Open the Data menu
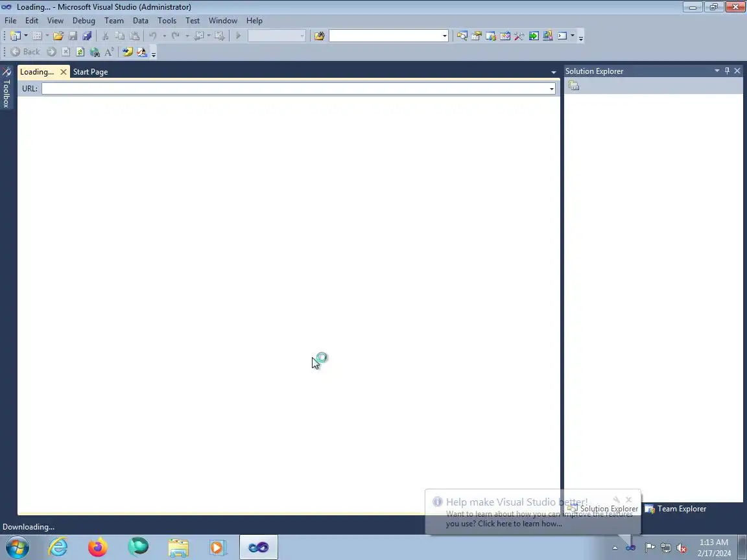 point(141,21)
